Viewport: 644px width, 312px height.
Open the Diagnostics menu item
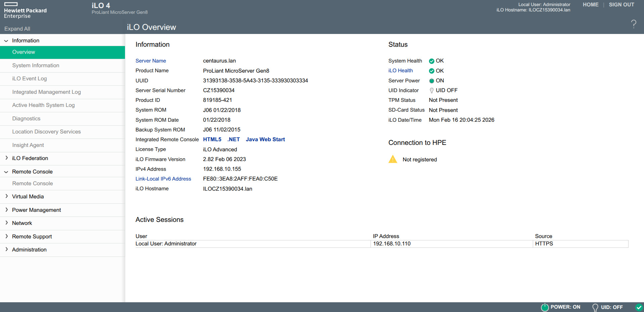click(x=26, y=119)
